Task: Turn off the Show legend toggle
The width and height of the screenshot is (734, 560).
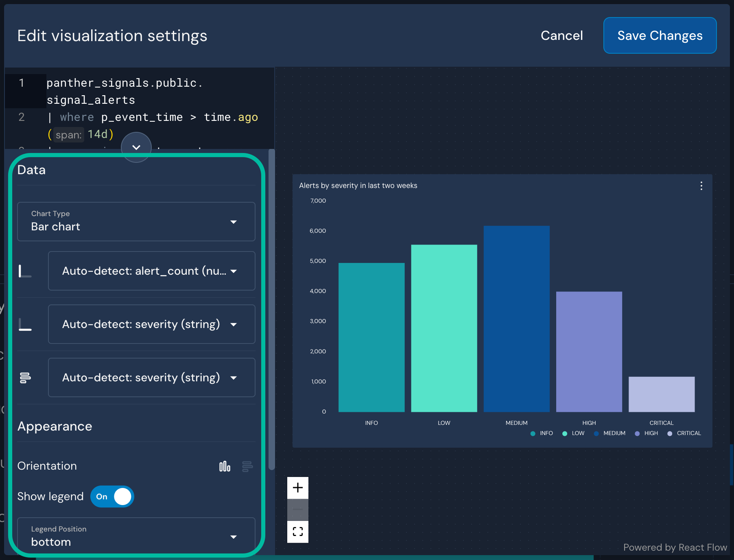Action: point(112,497)
